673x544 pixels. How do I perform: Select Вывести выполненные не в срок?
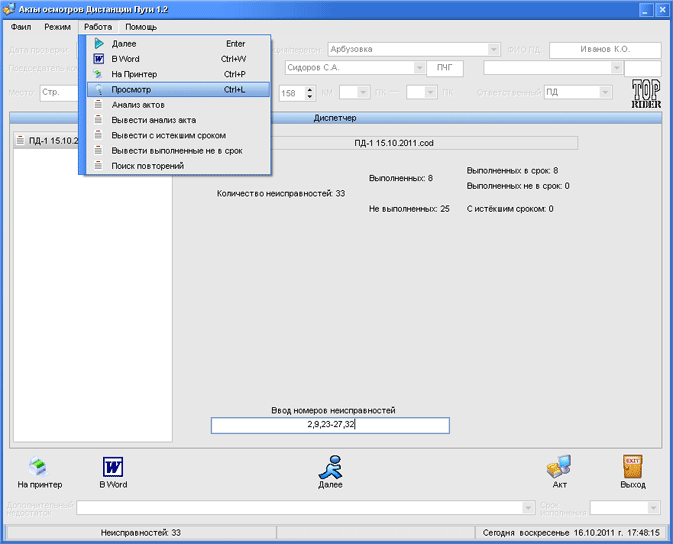pos(179,151)
